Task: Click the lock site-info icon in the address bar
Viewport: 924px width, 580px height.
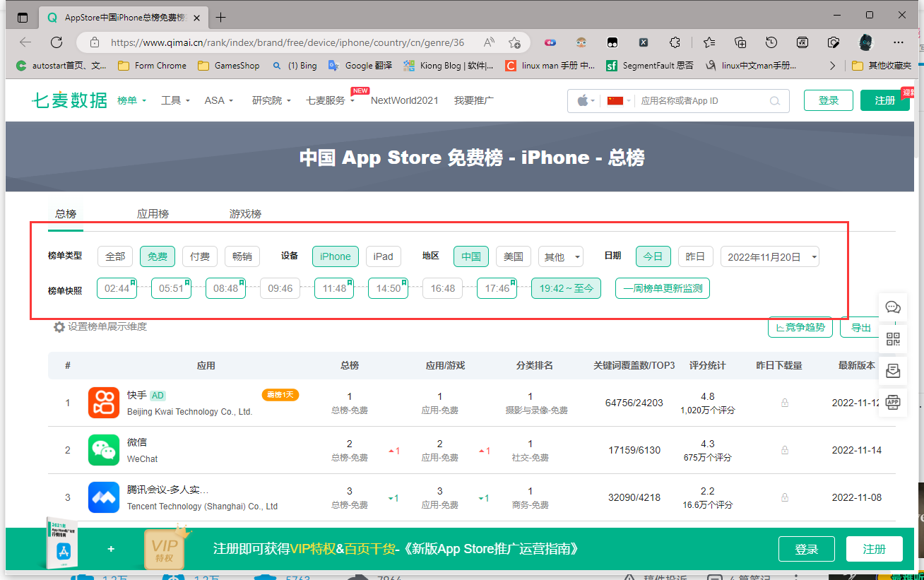Action: coord(94,42)
